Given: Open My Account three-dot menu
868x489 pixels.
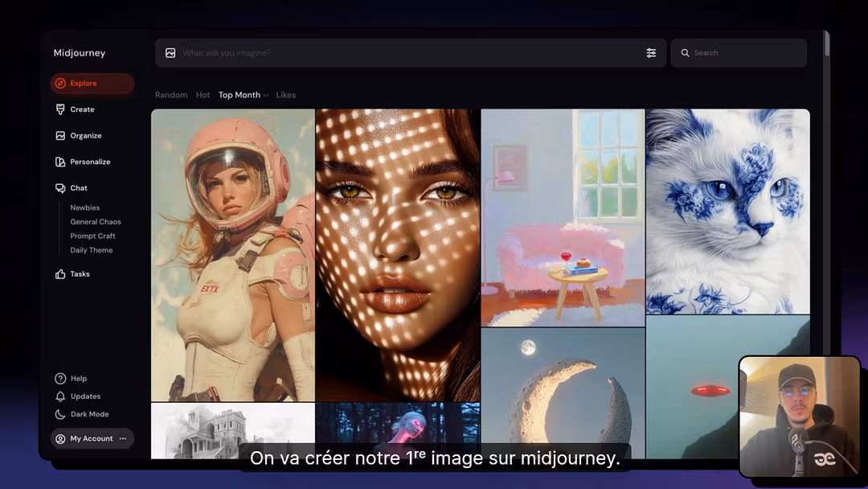Looking at the screenshot, I should [123, 438].
